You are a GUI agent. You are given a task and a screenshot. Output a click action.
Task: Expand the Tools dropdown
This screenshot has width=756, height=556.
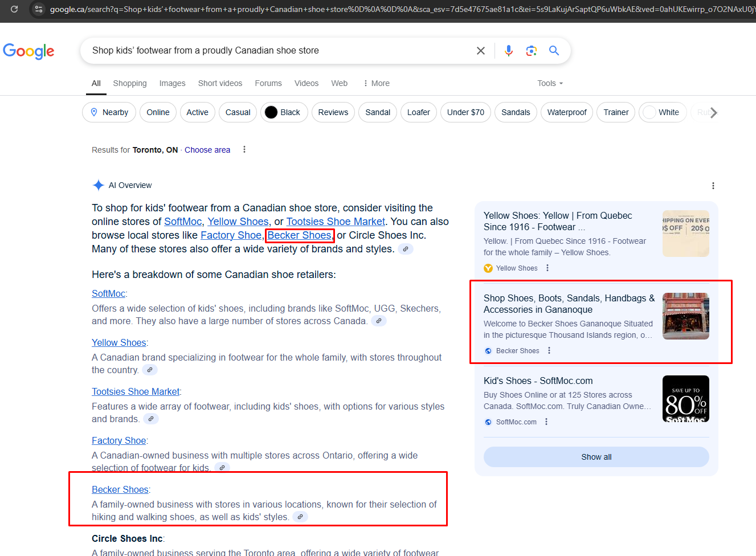(550, 83)
